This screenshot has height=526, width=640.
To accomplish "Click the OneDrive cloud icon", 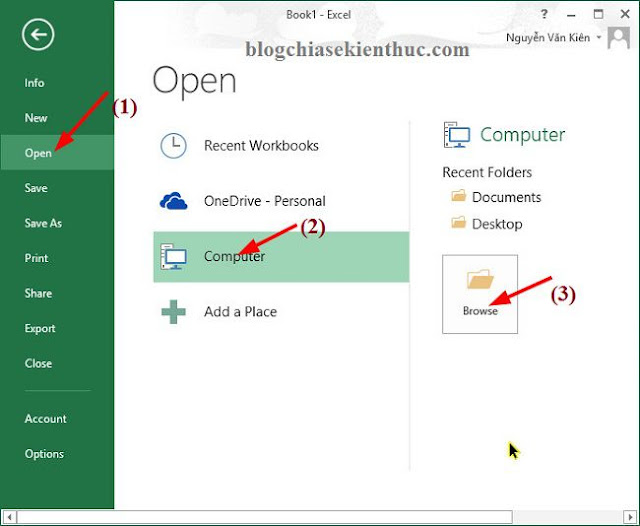I will (x=173, y=201).
